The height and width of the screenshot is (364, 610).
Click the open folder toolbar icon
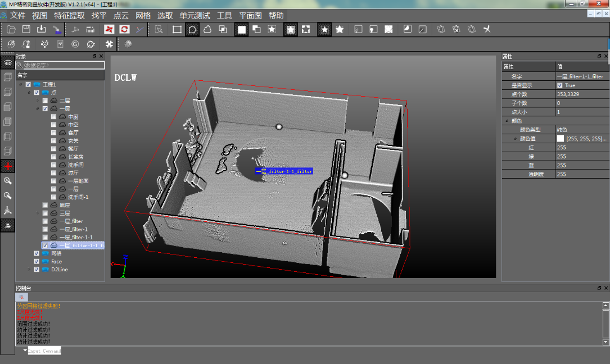(11, 29)
